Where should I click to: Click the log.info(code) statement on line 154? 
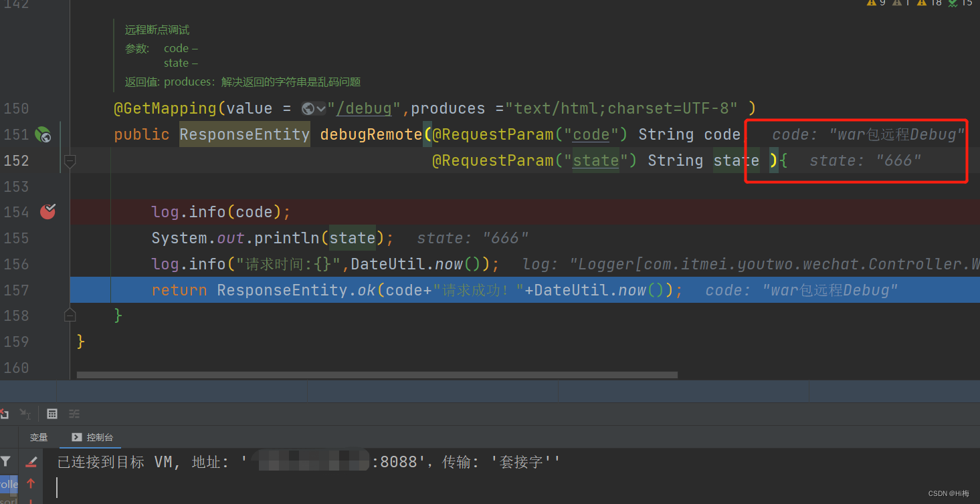coord(221,212)
